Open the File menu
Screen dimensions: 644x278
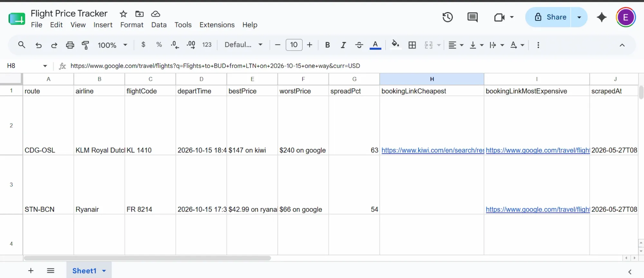point(37,25)
